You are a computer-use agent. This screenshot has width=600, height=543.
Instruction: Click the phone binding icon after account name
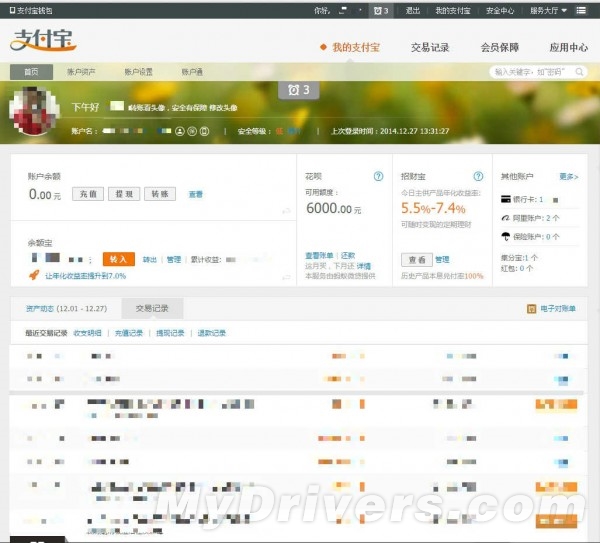pos(205,131)
